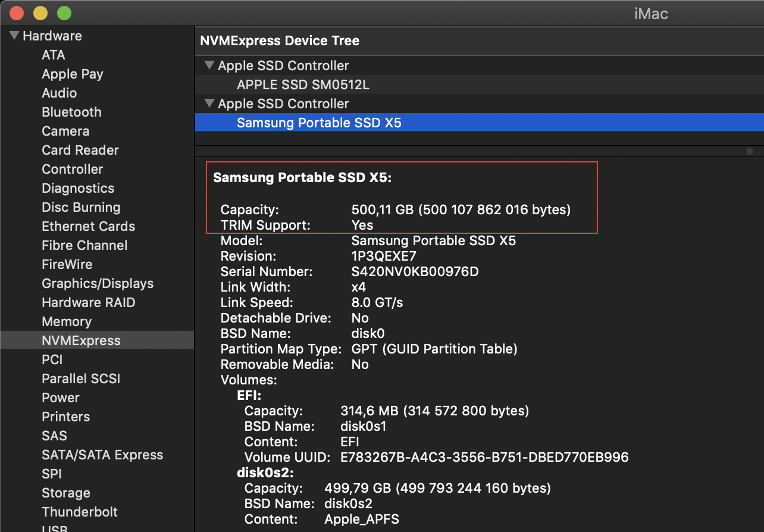This screenshot has height=532, width=764.
Task: Open the Disc Burning category
Action: point(81,207)
